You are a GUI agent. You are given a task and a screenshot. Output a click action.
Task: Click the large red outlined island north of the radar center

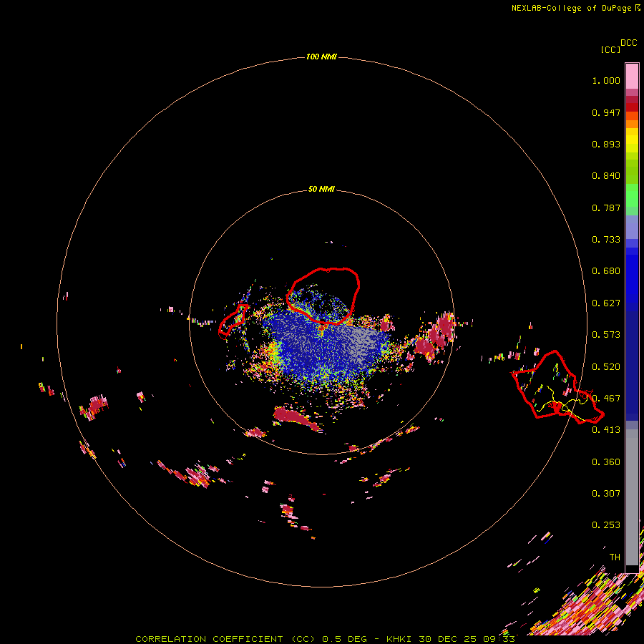(323, 296)
